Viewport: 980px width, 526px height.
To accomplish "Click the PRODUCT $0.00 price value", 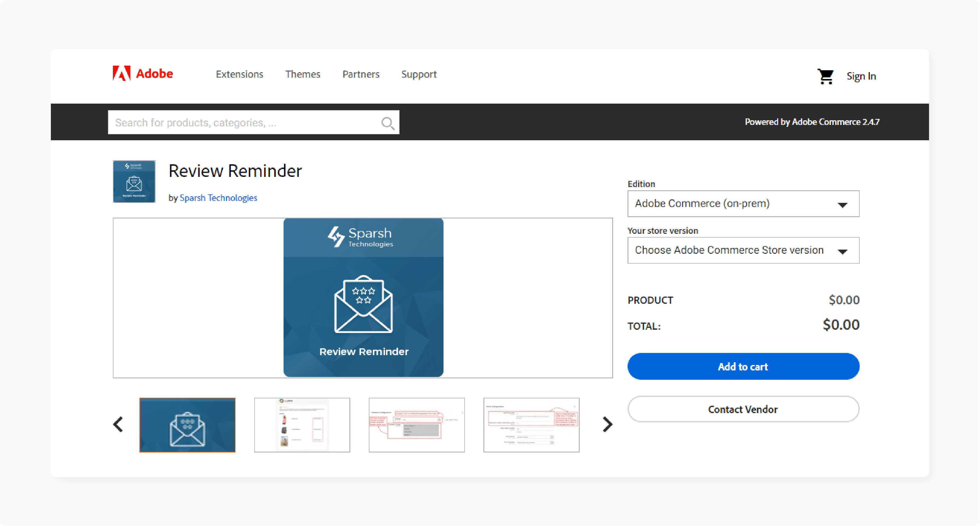I will (x=844, y=300).
